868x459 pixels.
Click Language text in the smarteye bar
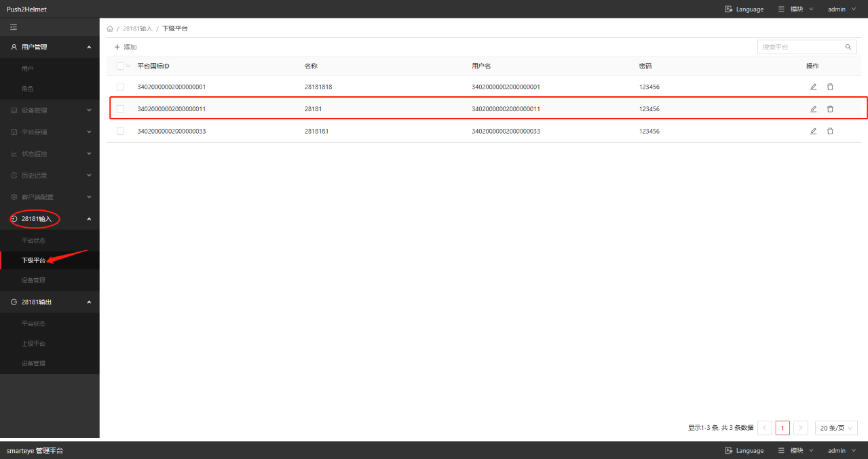[750, 450]
